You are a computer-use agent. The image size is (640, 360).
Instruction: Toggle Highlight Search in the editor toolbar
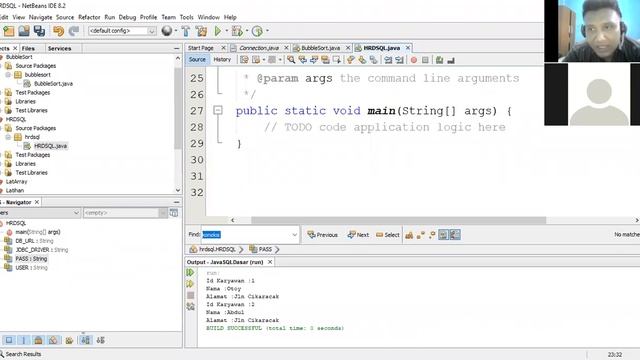(325, 60)
